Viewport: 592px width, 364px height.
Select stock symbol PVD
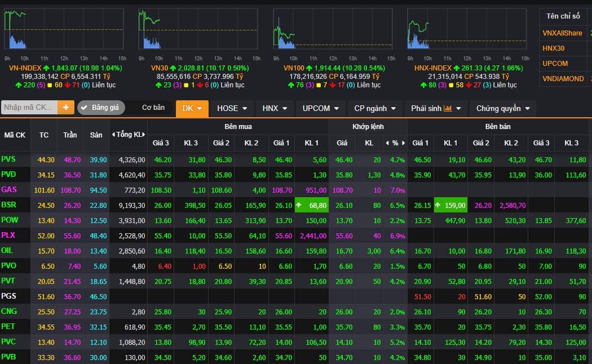(x=8, y=175)
